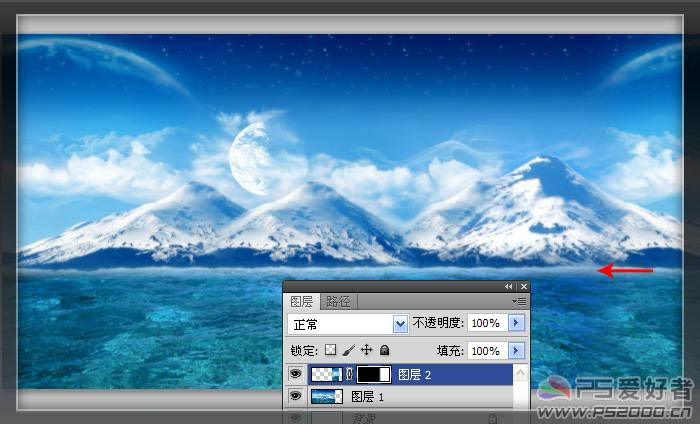Expand the 不透明度 opacity slider arrow
Image resolution: width=700 pixels, height=424 pixels.
(x=516, y=324)
